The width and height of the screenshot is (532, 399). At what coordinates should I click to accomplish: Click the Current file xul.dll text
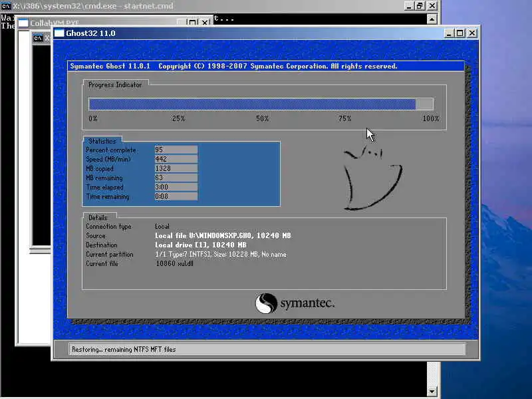click(x=174, y=263)
